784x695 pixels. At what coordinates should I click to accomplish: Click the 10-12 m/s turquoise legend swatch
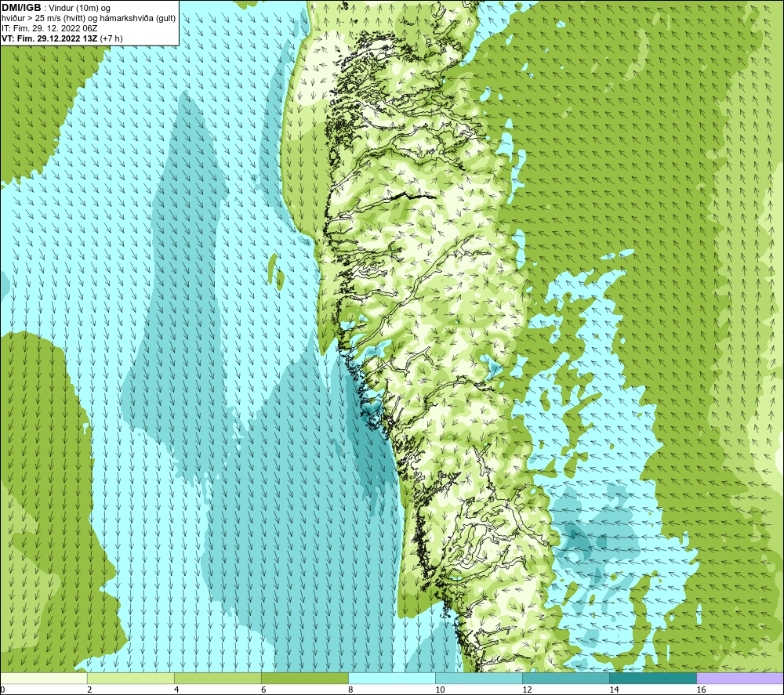[x=479, y=678]
